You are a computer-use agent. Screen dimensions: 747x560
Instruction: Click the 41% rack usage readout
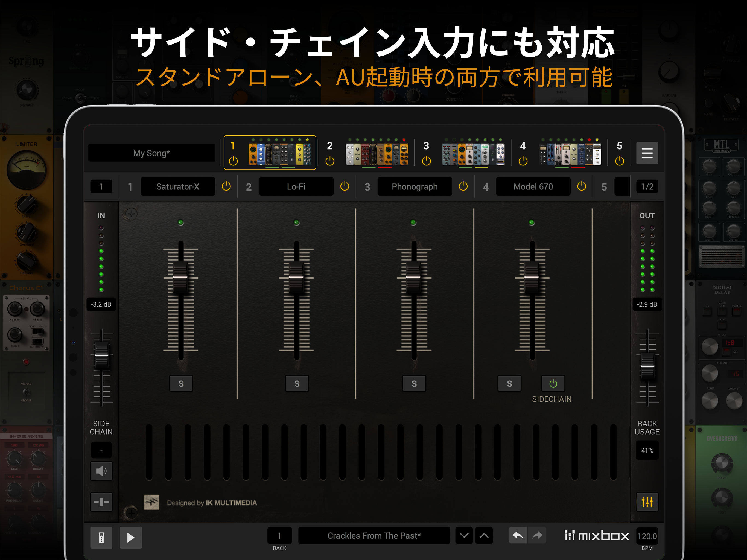(647, 450)
